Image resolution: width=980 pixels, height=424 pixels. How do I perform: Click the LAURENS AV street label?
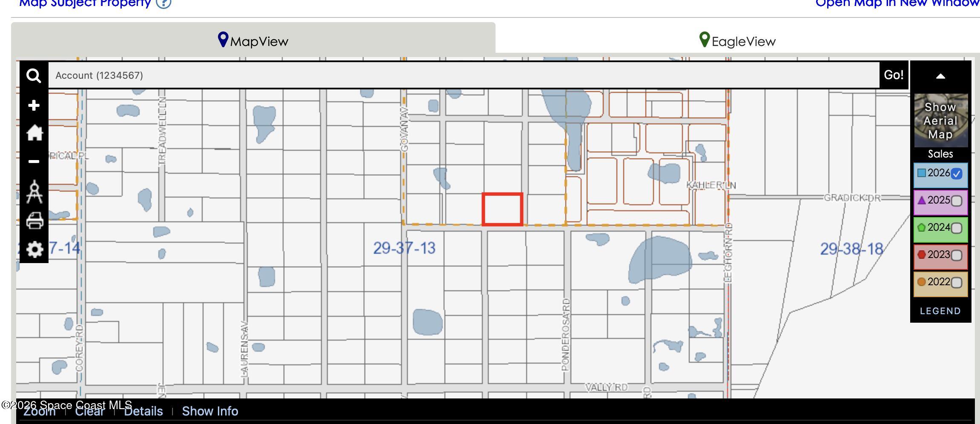tap(244, 349)
